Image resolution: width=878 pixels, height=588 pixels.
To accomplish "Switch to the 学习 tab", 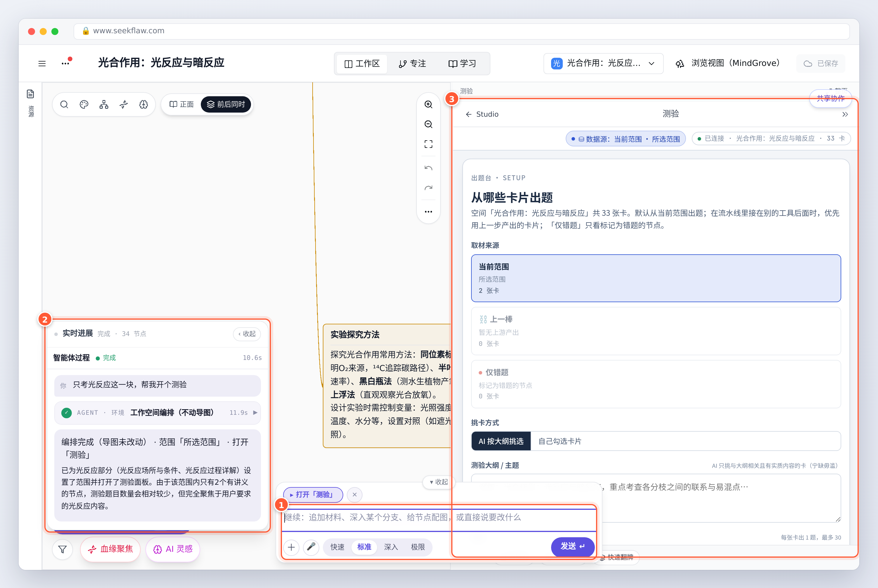I will click(462, 64).
